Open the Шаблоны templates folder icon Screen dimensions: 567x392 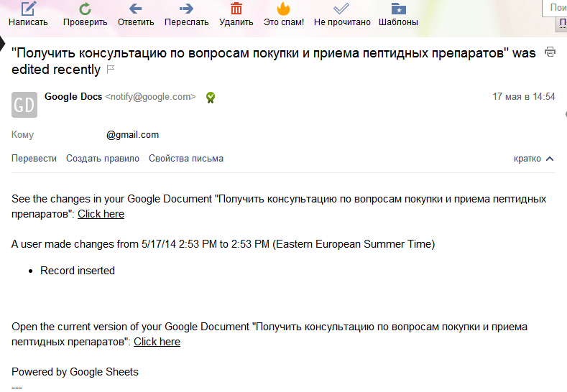coord(399,9)
